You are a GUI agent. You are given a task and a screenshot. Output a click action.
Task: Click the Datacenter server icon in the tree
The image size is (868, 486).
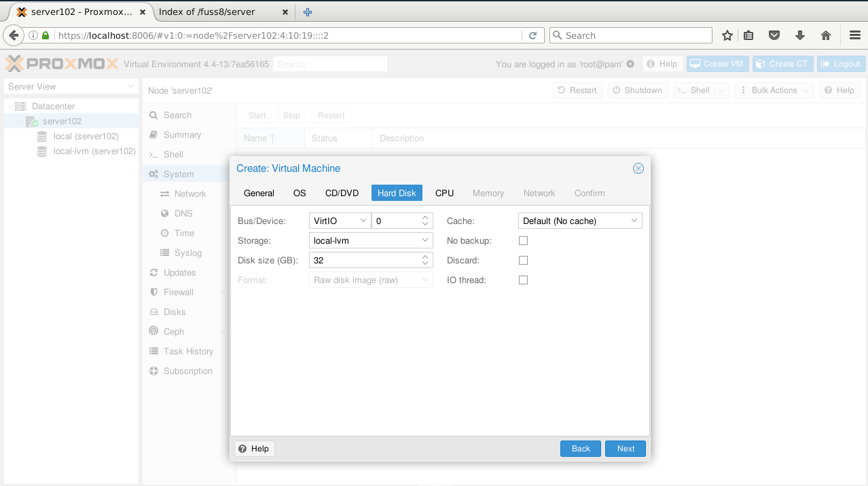(20, 107)
